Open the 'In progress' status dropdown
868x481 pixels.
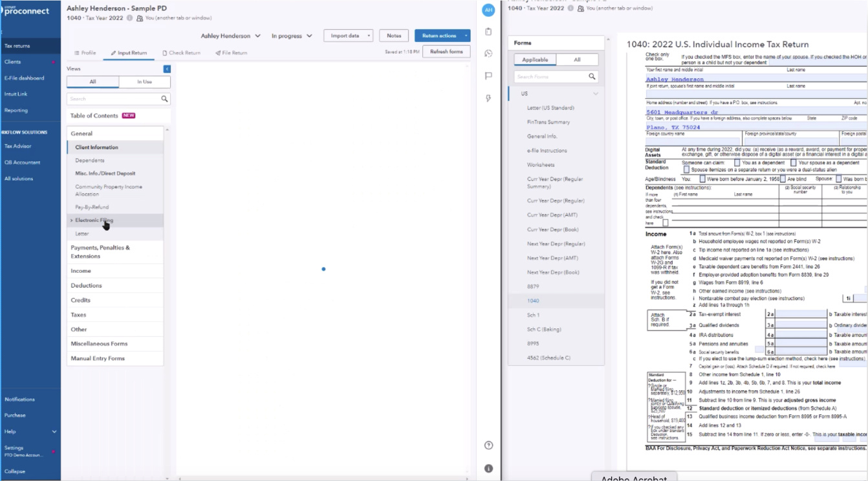click(x=292, y=36)
